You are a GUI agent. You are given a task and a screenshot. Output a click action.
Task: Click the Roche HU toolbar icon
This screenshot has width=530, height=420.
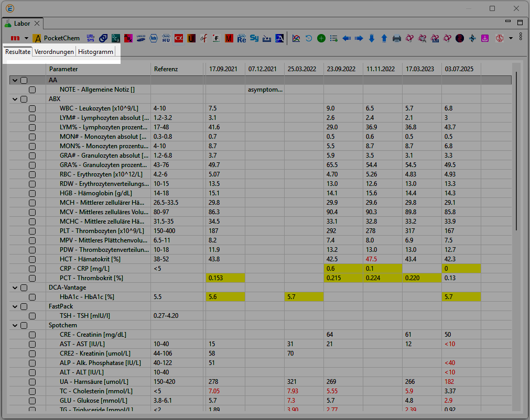166,38
